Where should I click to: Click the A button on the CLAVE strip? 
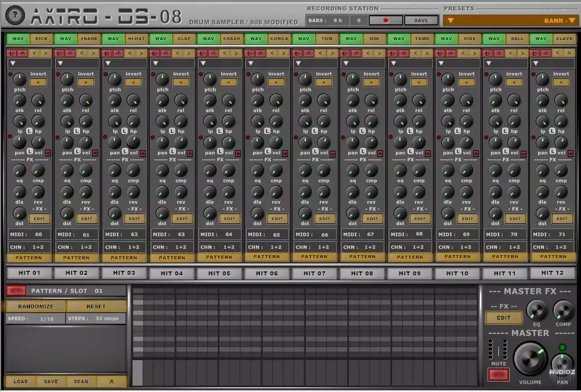[546, 54]
